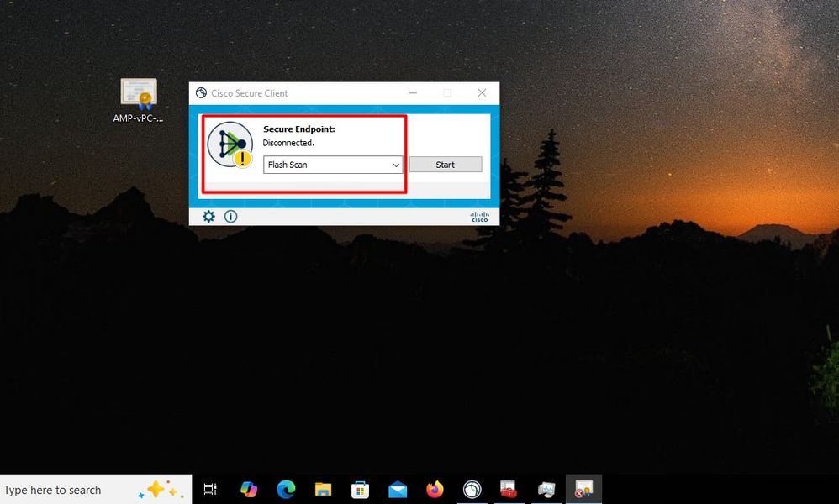Minimize the Cisco Secure Client window
Screen dimensions: 839x504
pyautogui.click(x=413, y=93)
